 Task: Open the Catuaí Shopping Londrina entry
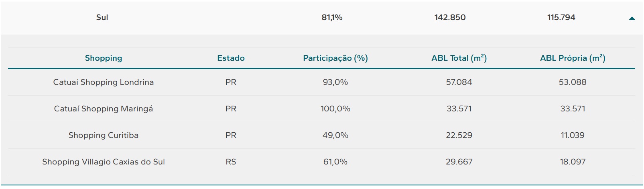(104, 82)
